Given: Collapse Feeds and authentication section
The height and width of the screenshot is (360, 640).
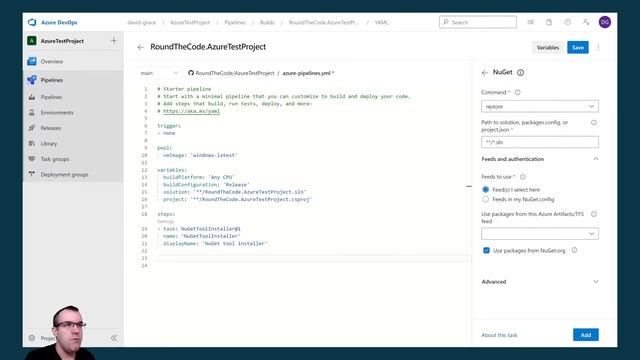Looking at the screenshot, I should [596, 159].
